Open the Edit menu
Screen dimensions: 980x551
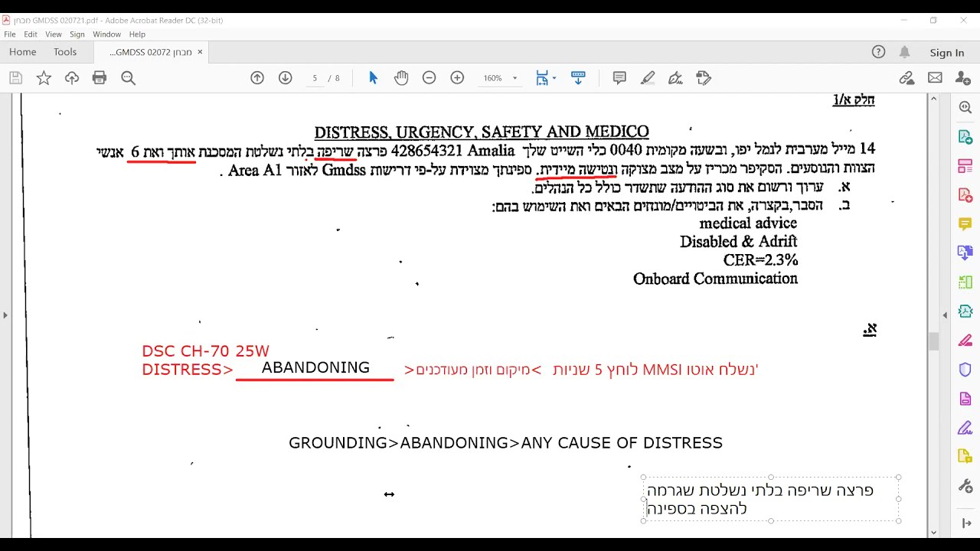pos(31,34)
